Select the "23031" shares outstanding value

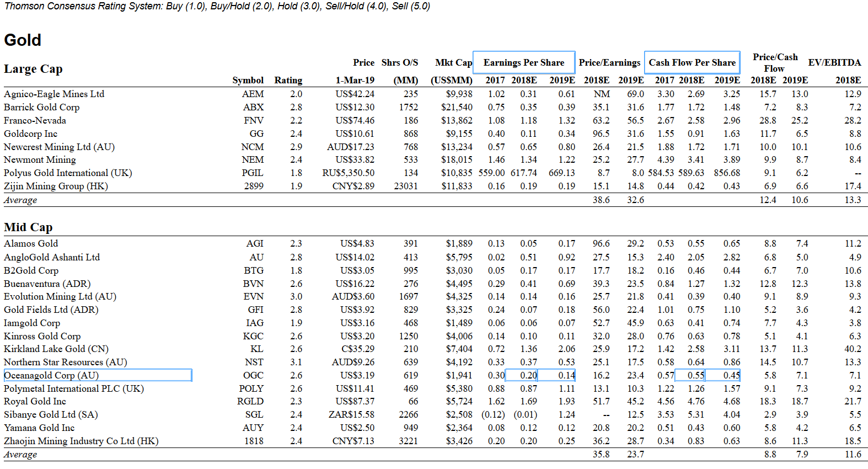coord(406,186)
